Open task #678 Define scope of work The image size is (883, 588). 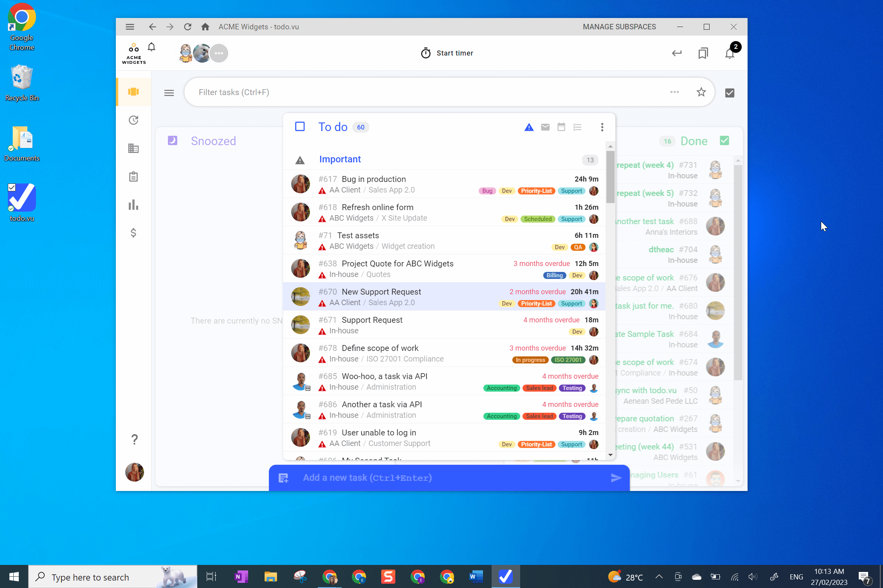(444, 353)
